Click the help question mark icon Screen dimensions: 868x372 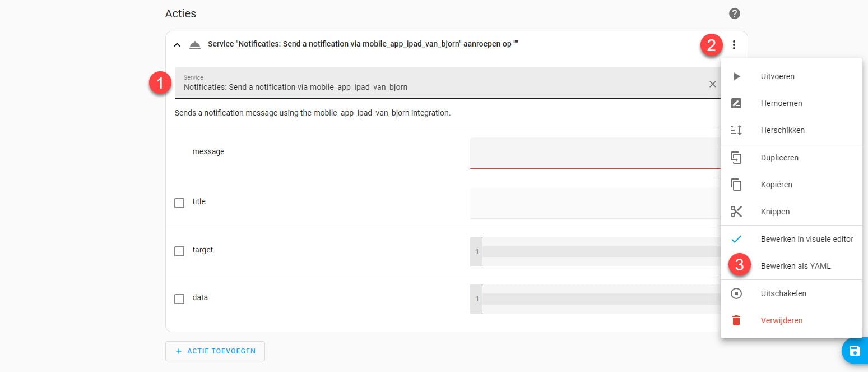(x=734, y=13)
